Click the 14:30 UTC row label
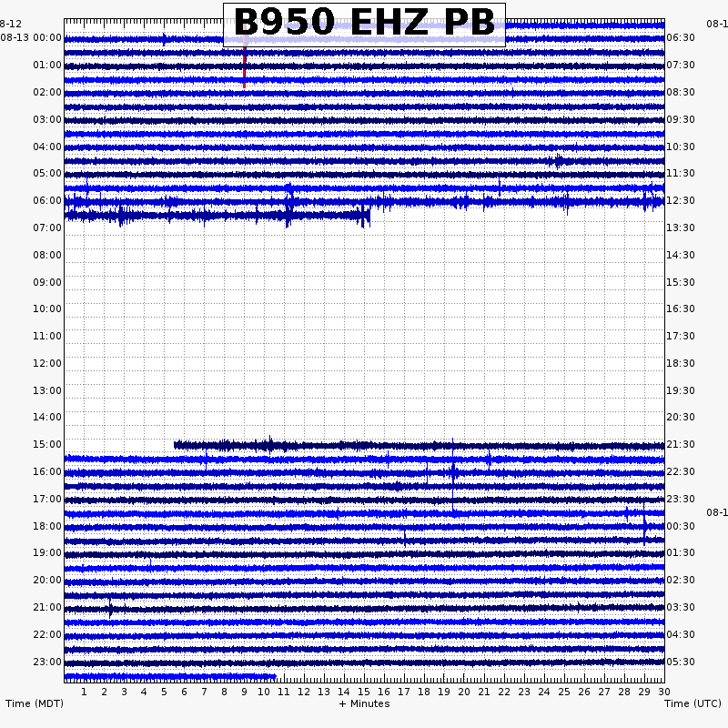 681,256
